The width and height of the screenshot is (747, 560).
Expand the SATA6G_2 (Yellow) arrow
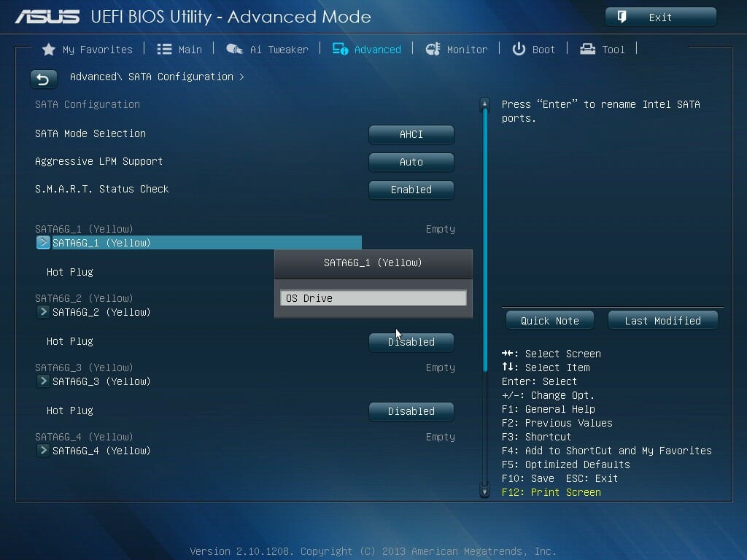43,312
